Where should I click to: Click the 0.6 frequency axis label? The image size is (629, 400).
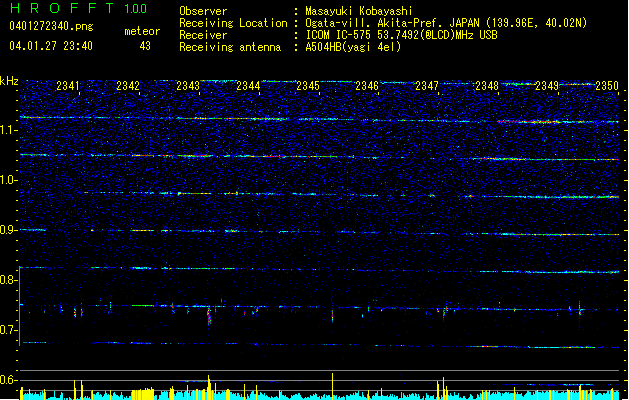(x=8, y=380)
